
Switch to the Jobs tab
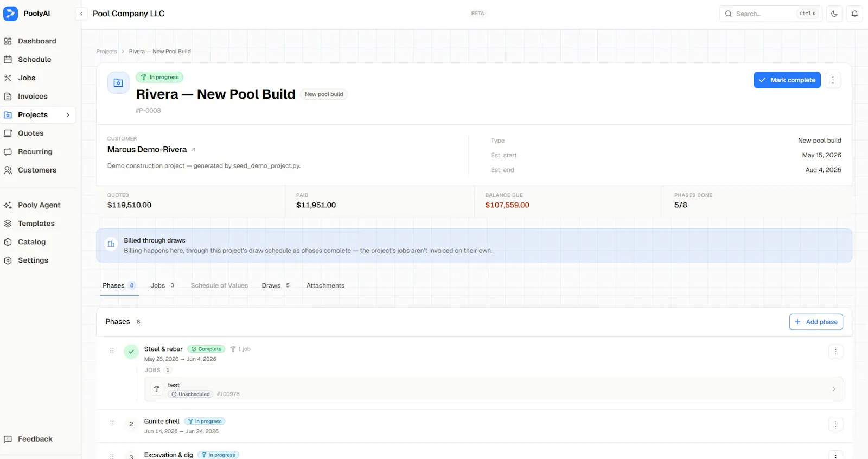coord(162,285)
